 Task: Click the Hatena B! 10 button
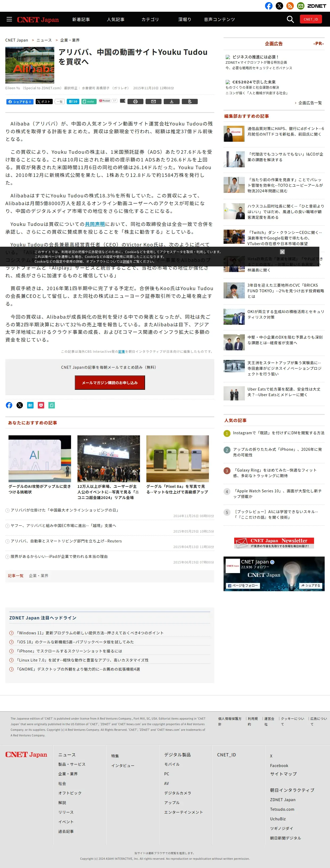(73, 102)
